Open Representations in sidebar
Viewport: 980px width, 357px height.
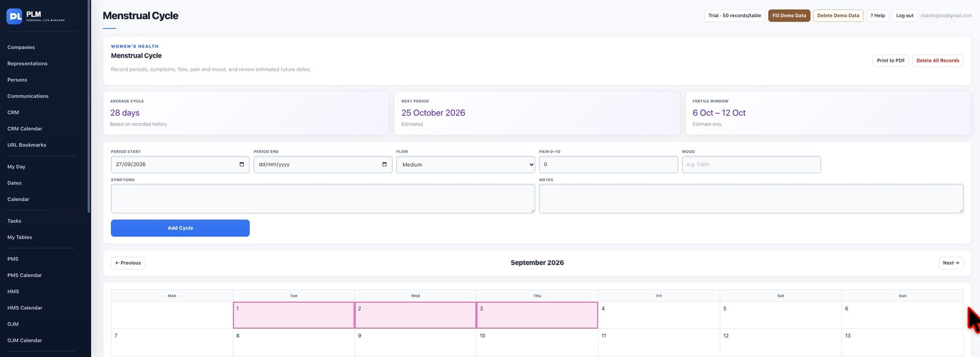(x=28, y=64)
